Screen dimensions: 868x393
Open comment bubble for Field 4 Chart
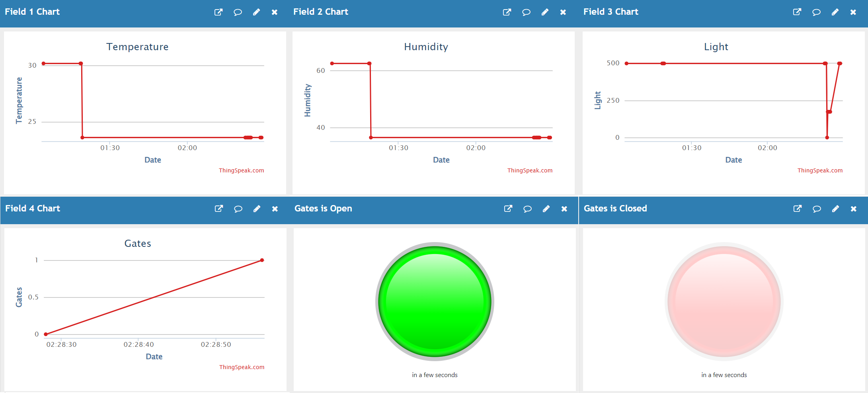(238, 209)
